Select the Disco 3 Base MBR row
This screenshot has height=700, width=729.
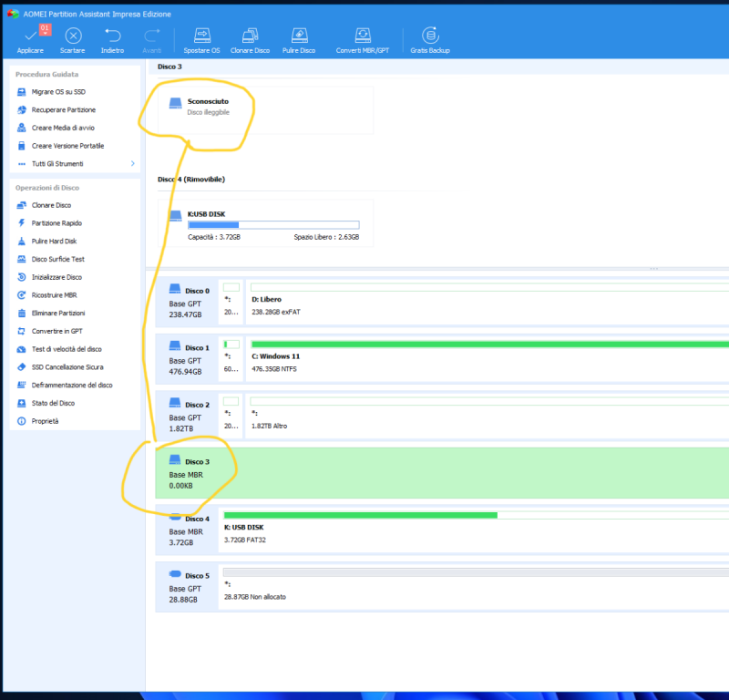click(x=442, y=473)
